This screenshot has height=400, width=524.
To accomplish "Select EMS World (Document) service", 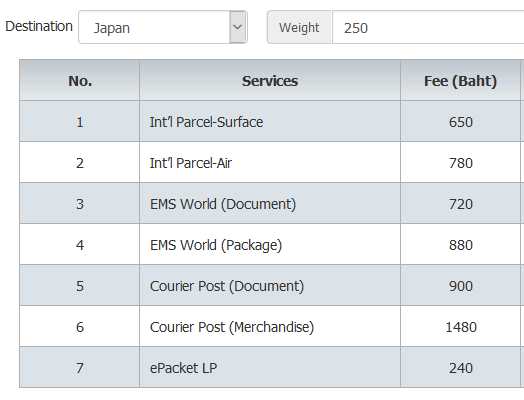I will (223, 204).
